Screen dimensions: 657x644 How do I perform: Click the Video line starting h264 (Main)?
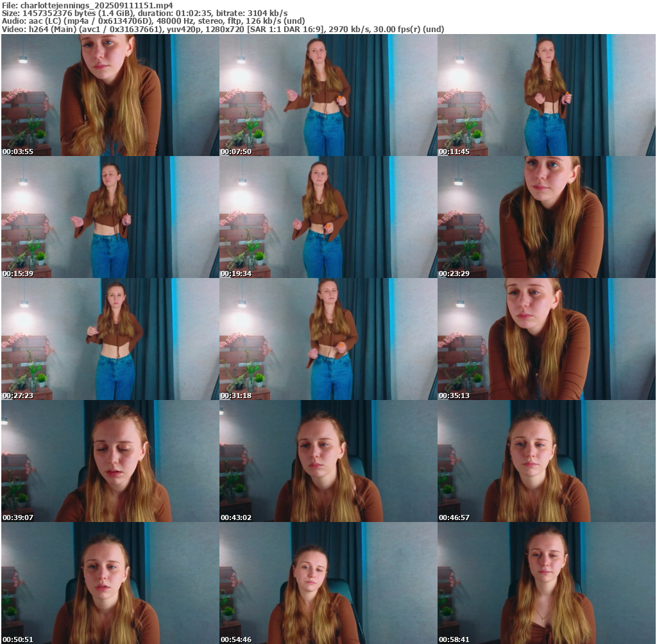click(x=223, y=29)
